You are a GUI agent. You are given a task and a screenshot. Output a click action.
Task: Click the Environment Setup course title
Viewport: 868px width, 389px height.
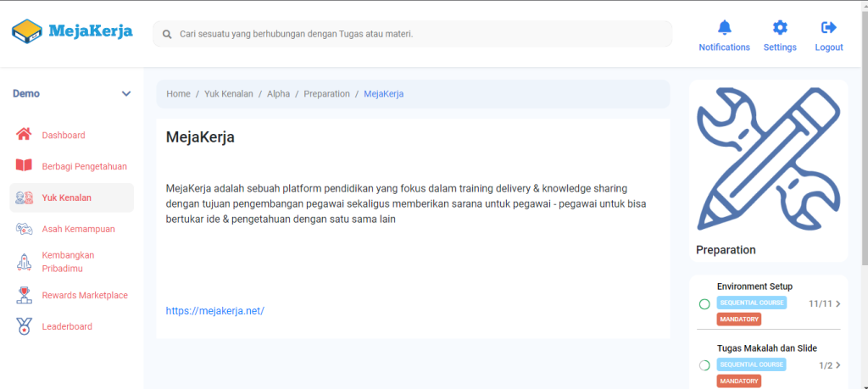[754, 286]
